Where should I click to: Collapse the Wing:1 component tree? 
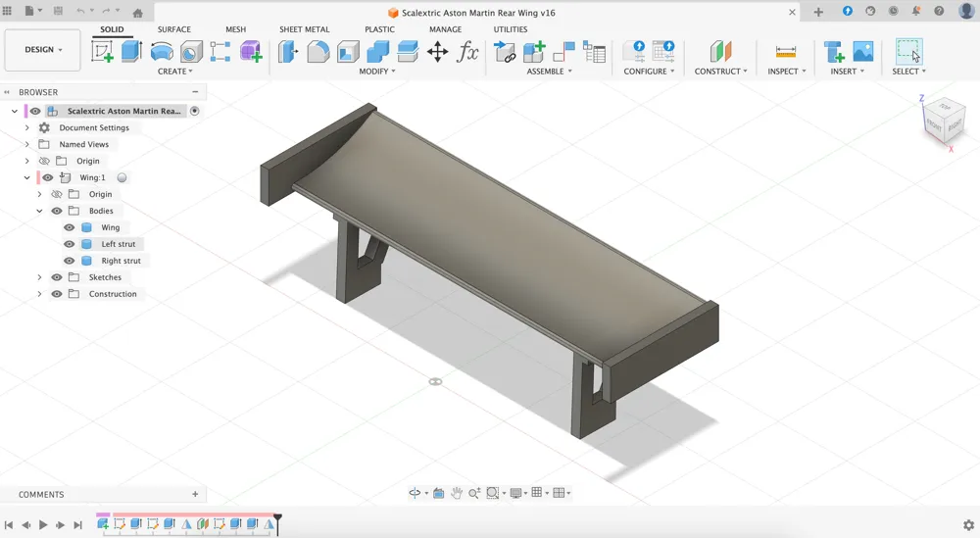click(26, 177)
